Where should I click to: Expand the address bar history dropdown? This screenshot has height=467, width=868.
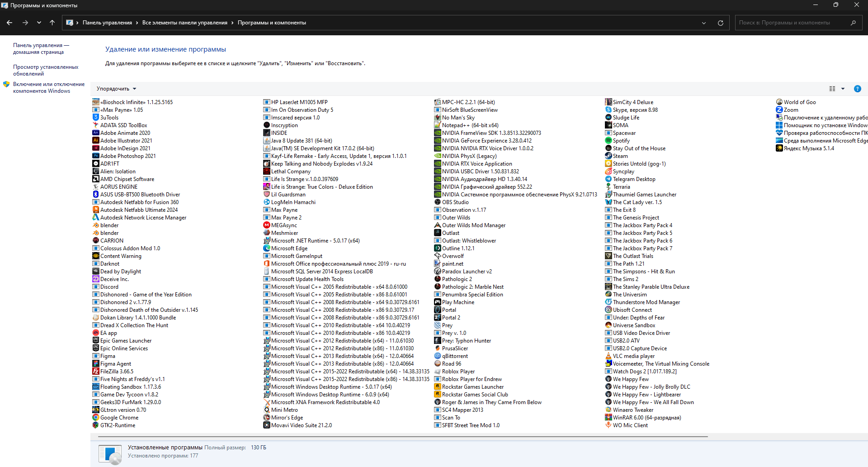tap(704, 23)
